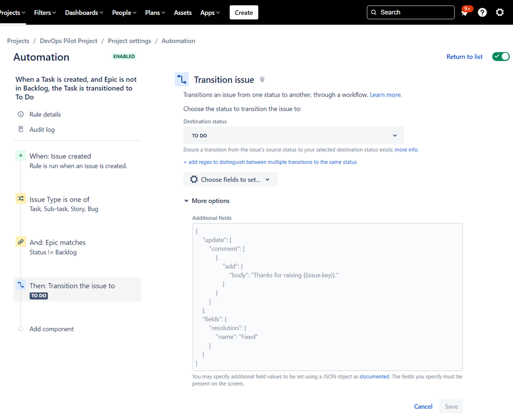Open the People menu
513x420 pixels.
click(124, 12)
